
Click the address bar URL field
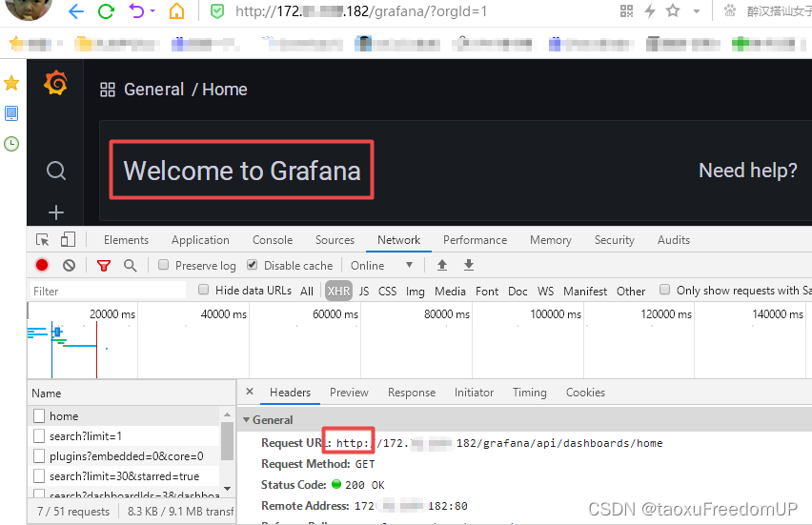361,10
